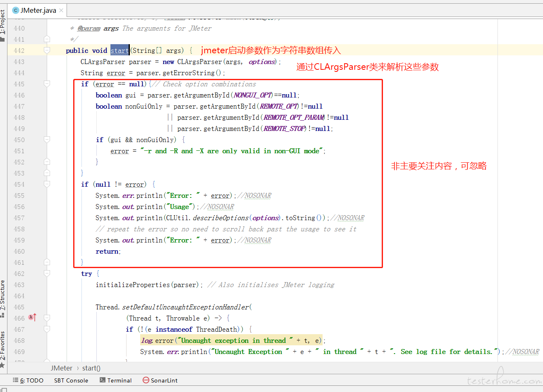Click the Terminal icon in bottom bar
Image resolution: width=543 pixels, height=392 pixels.
pyautogui.click(x=103, y=380)
